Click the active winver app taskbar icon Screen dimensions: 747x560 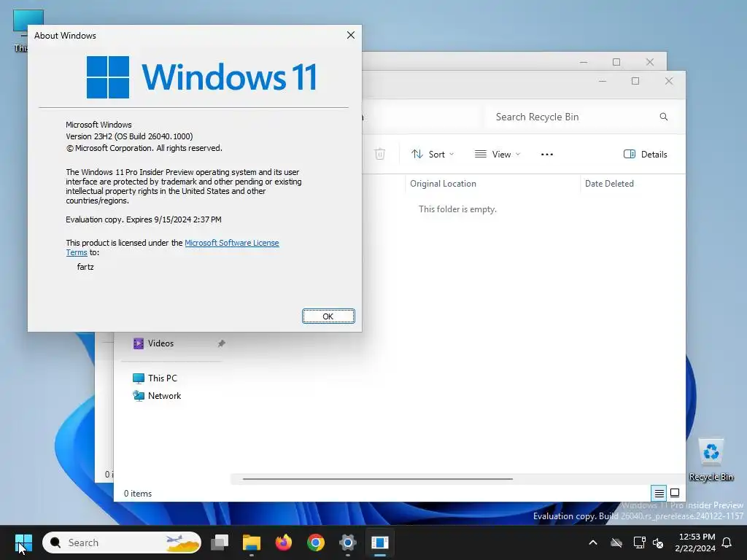(x=379, y=542)
